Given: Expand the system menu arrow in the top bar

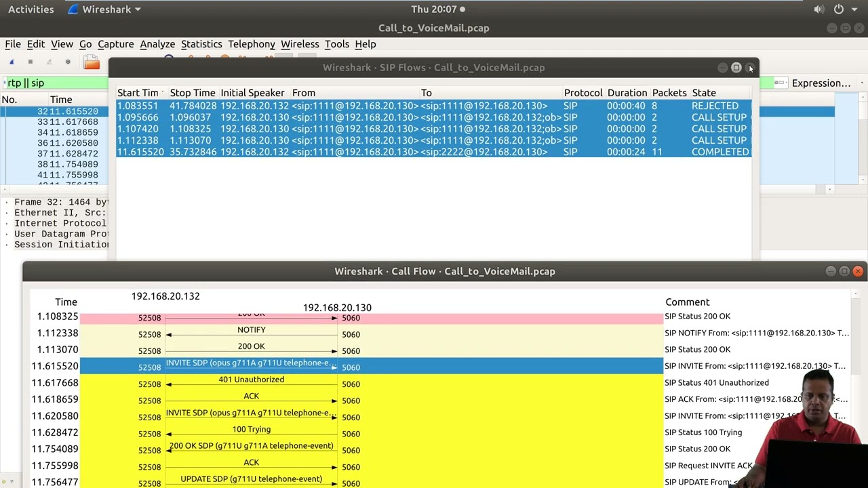Looking at the screenshot, I should point(853,9).
